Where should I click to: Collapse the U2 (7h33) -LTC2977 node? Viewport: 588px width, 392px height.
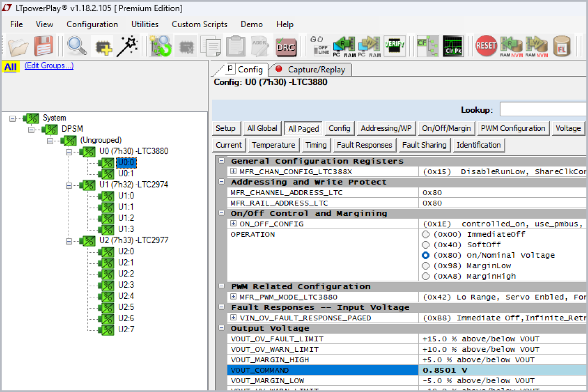pyautogui.click(x=69, y=241)
